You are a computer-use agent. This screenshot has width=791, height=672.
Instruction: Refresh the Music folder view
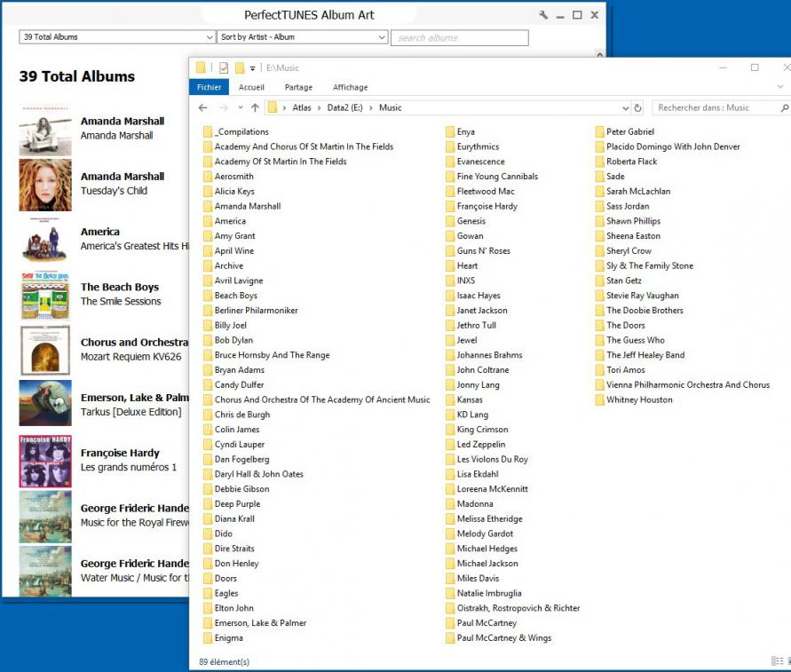coord(637,107)
